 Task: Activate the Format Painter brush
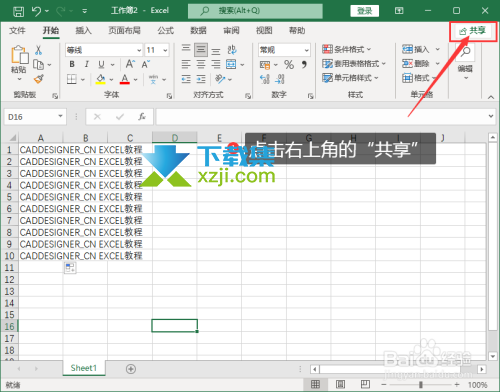39,79
